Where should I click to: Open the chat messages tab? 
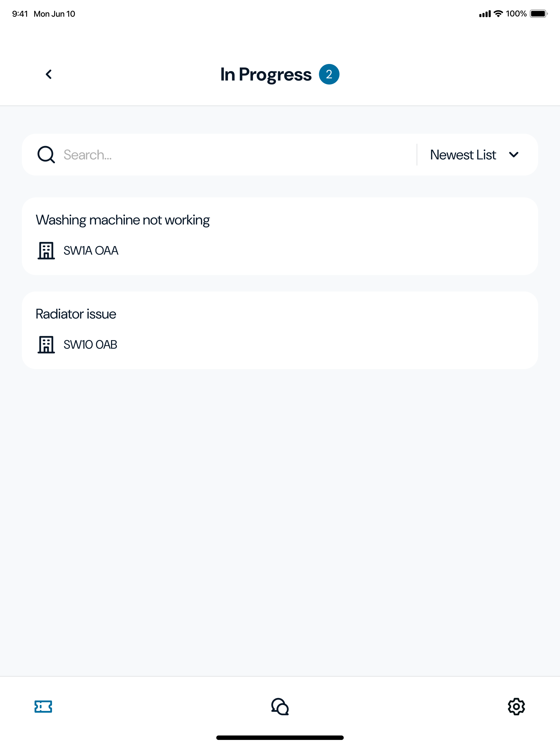point(280,707)
